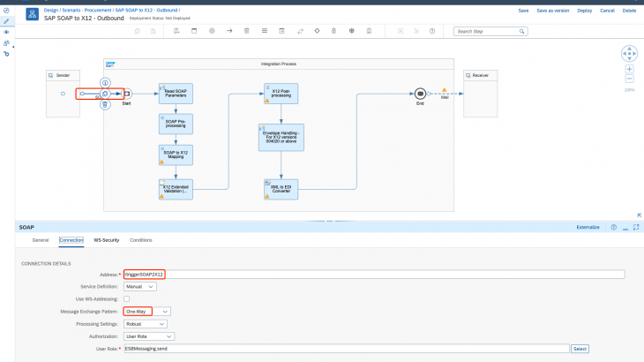The width and height of the screenshot is (644, 362).
Task: Click the trash Delete icon in toolbar
Action: [x=246, y=31]
